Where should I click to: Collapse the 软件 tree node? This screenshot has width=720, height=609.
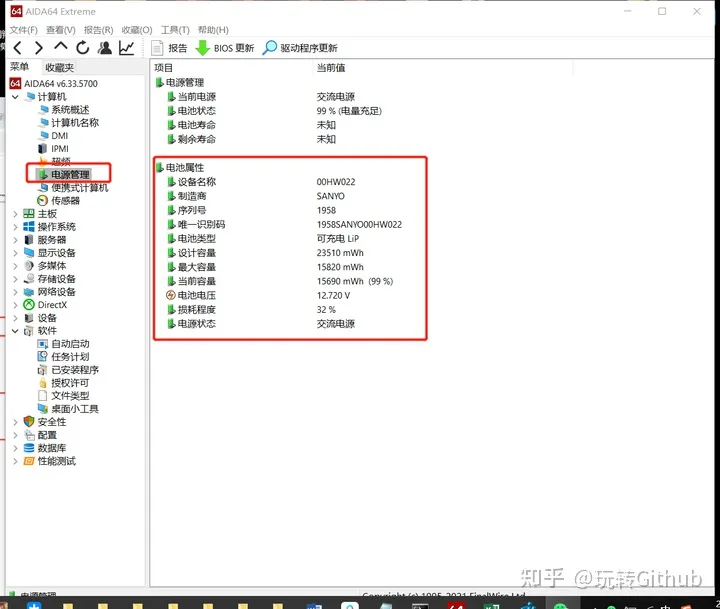pyautogui.click(x=15, y=331)
